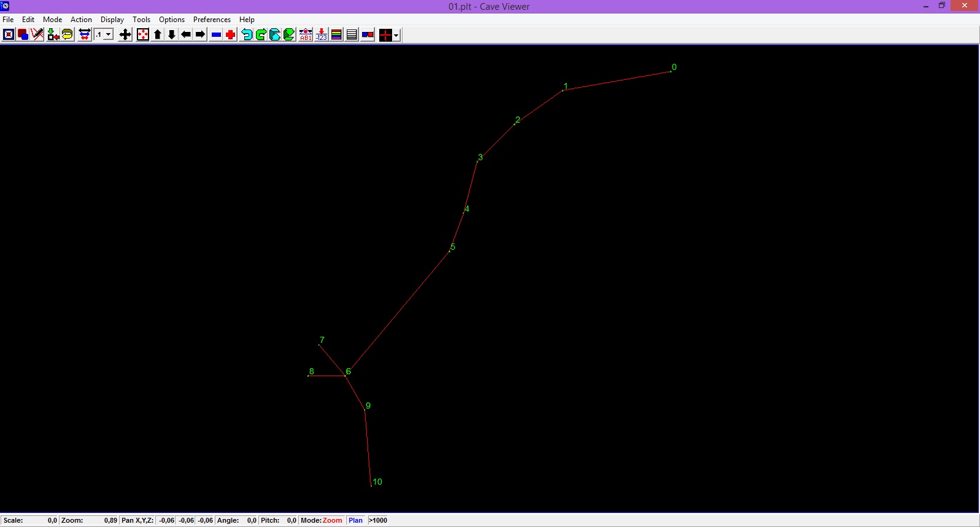Click the red-dotted center view icon

click(142, 35)
